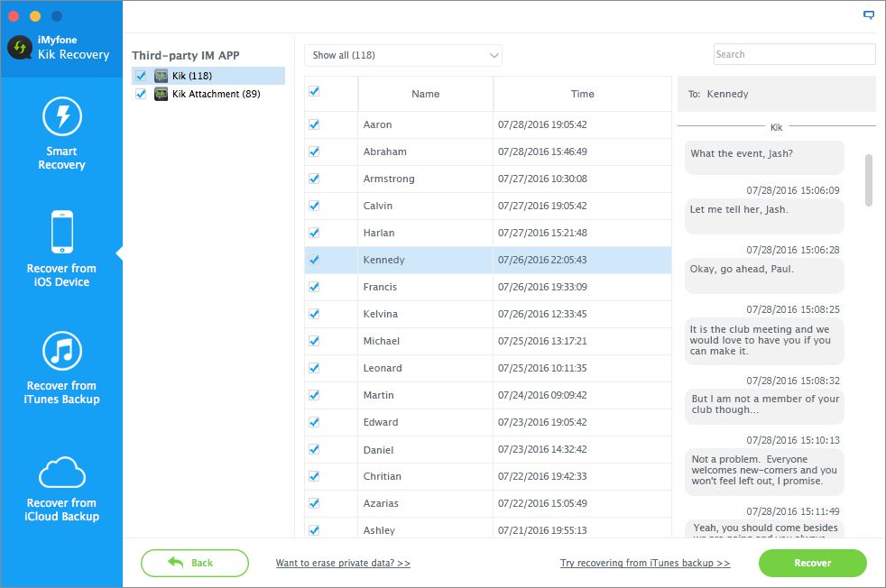Uncheck the Kik Attachment (89) checkbox
Screen dimensions: 886x588
coord(141,94)
